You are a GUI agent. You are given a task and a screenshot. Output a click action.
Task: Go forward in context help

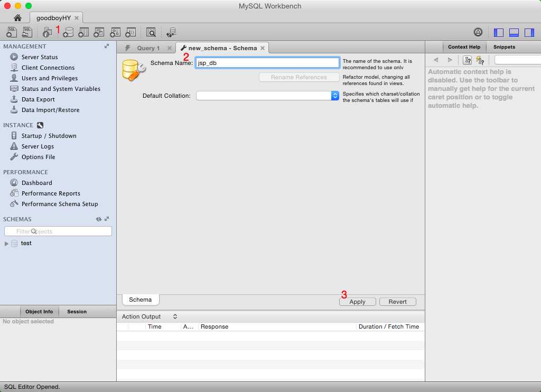[x=450, y=60]
